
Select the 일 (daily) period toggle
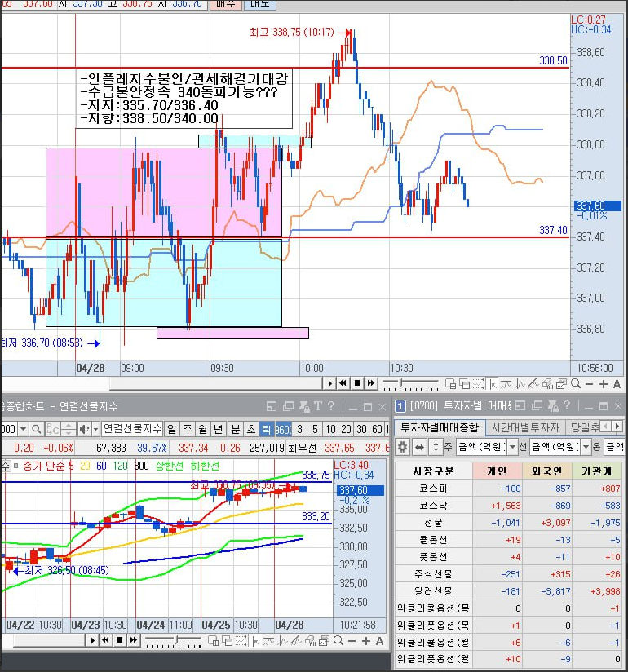point(171,429)
